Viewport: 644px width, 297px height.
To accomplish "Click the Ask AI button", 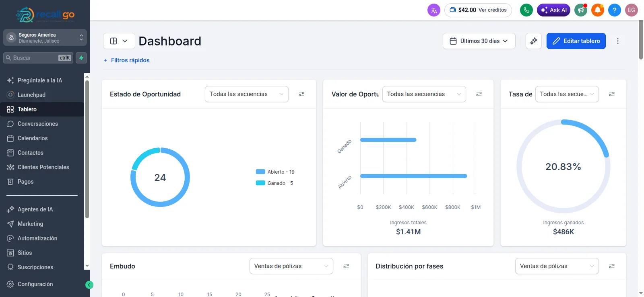I will (x=553, y=10).
